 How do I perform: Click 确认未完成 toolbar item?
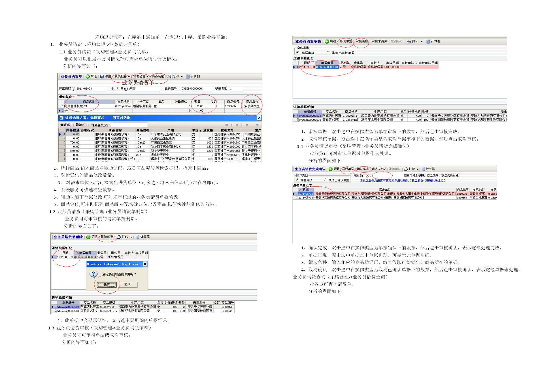click(379, 169)
